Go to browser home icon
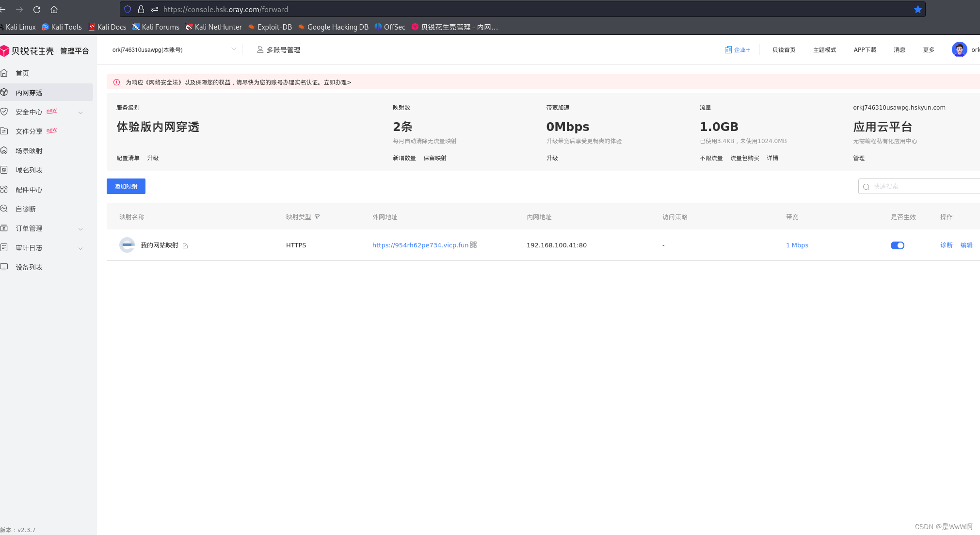 pos(54,9)
